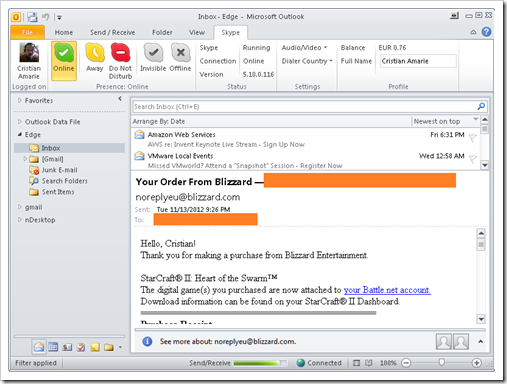This screenshot has height=384, width=507.
Task: Open the Junk E-mail folder
Action: (53, 170)
